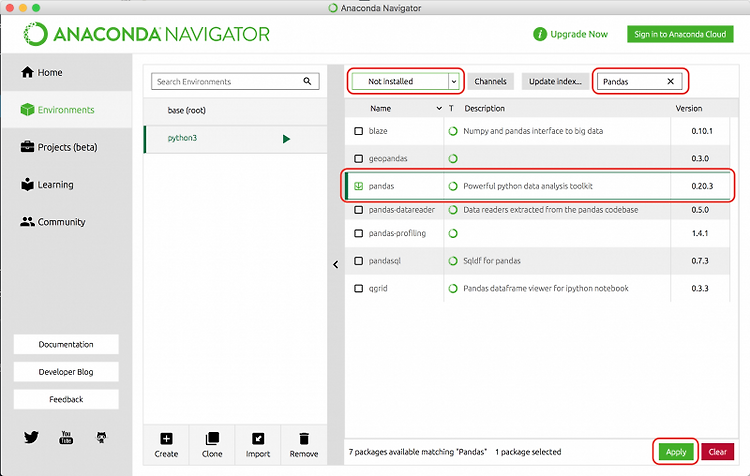This screenshot has width=750, height=476.
Task: Remove the selected environment
Action: (x=304, y=445)
